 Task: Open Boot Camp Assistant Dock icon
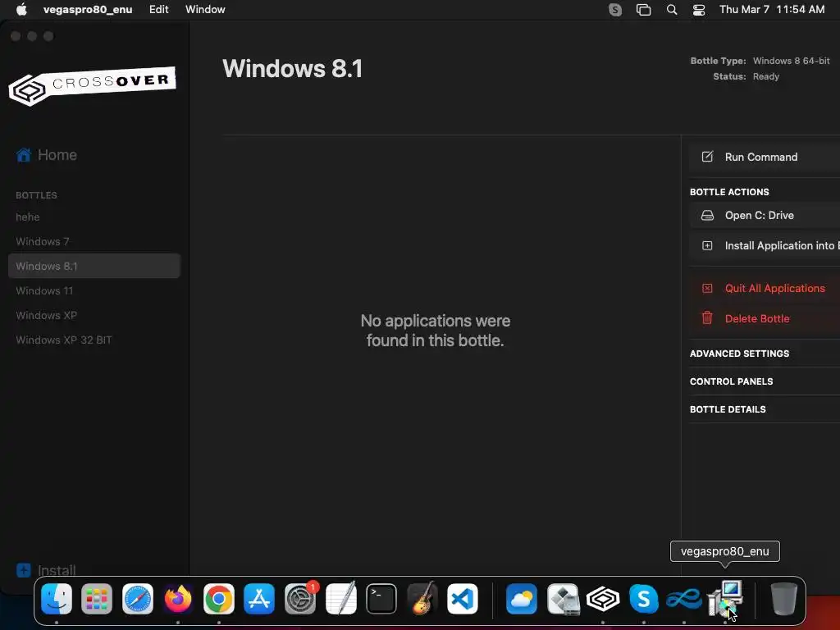pos(563,598)
